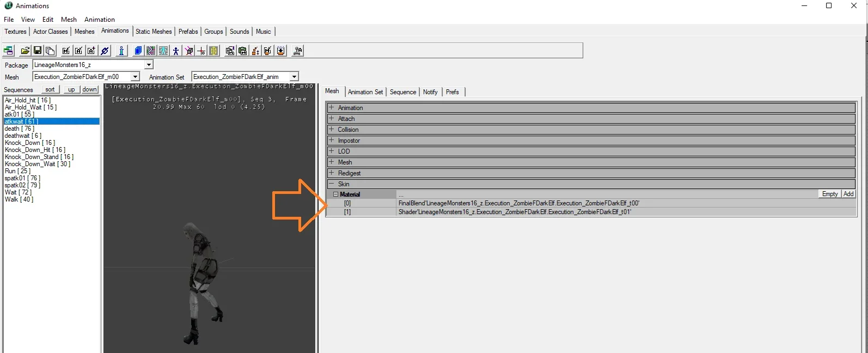This screenshot has width=868, height=353.
Task: Click the stamp with letter A icon
Action: coord(298,51)
